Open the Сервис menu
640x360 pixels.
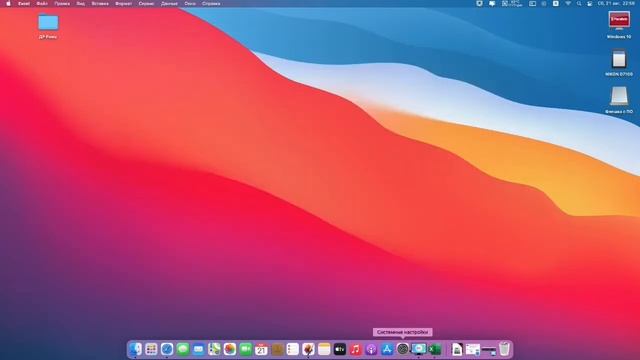pos(146,4)
